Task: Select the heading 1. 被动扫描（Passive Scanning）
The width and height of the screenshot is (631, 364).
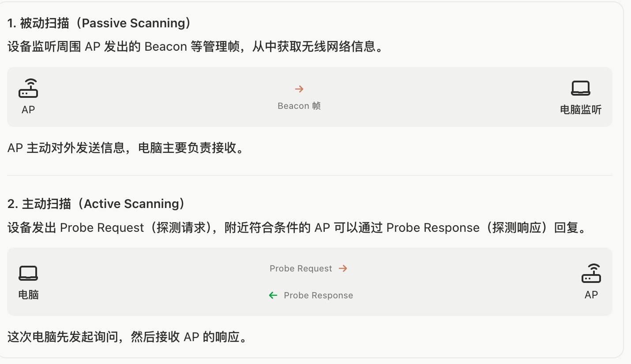Action: coord(100,23)
